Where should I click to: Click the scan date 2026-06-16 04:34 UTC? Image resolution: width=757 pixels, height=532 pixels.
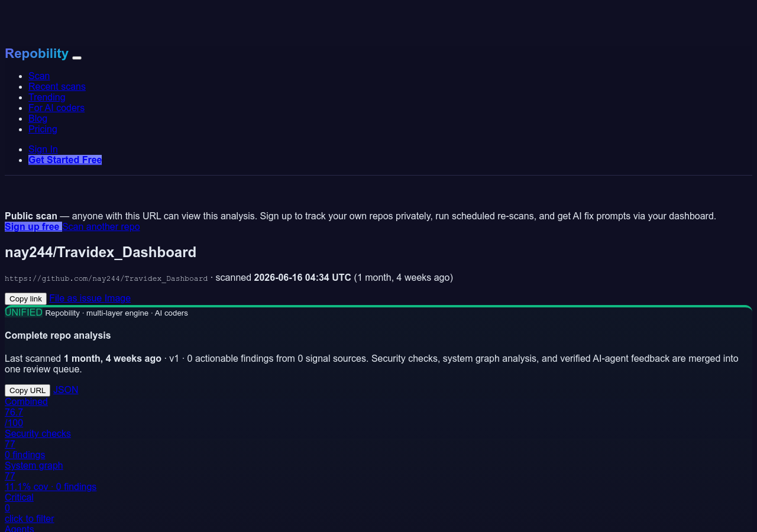click(x=302, y=277)
